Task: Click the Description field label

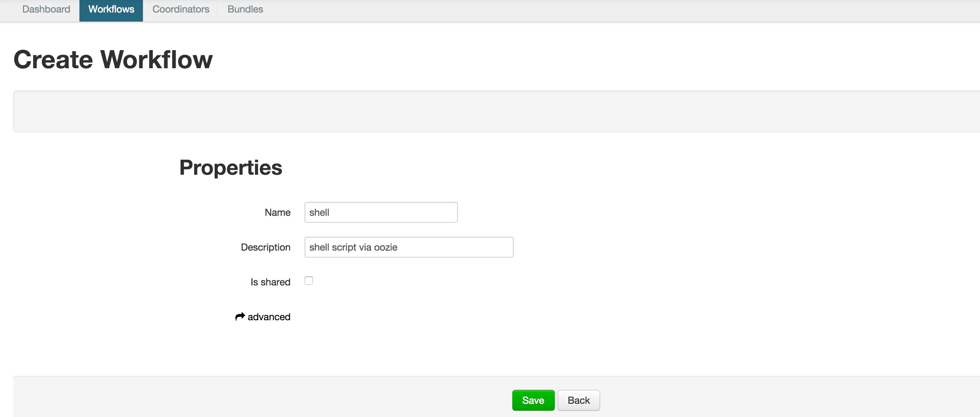Action: coord(265,247)
